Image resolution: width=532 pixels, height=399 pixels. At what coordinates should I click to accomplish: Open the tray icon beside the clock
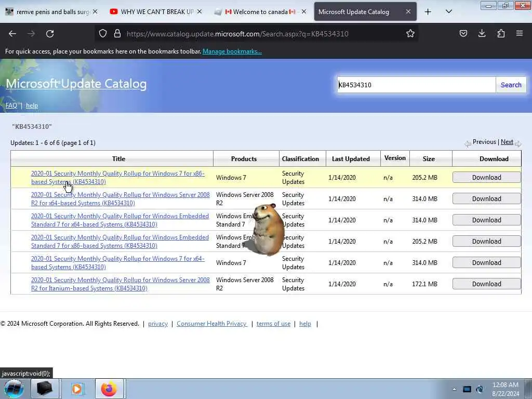tap(480, 389)
